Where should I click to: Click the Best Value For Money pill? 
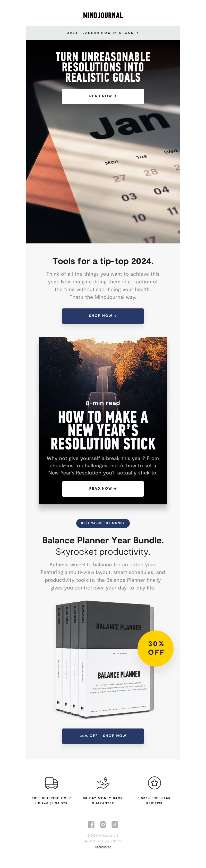103,523
